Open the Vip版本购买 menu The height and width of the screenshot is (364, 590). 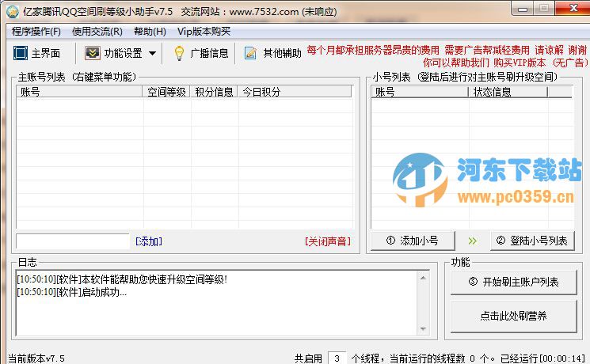coord(204,32)
